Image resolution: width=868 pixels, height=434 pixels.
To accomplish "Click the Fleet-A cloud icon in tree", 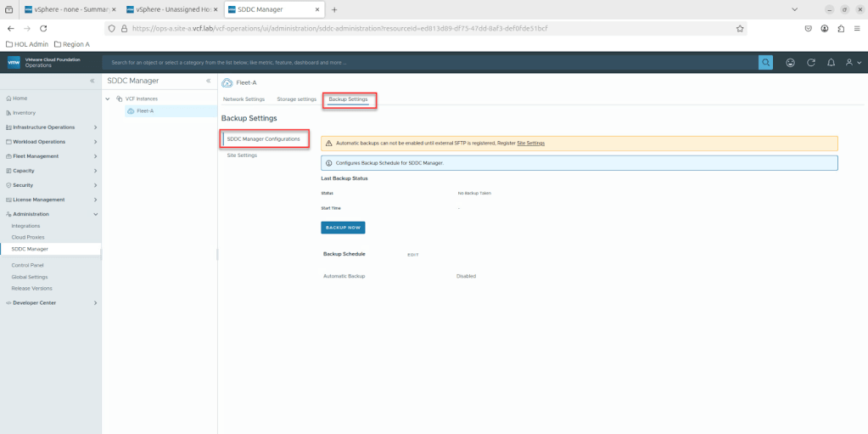I will (131, 111).
